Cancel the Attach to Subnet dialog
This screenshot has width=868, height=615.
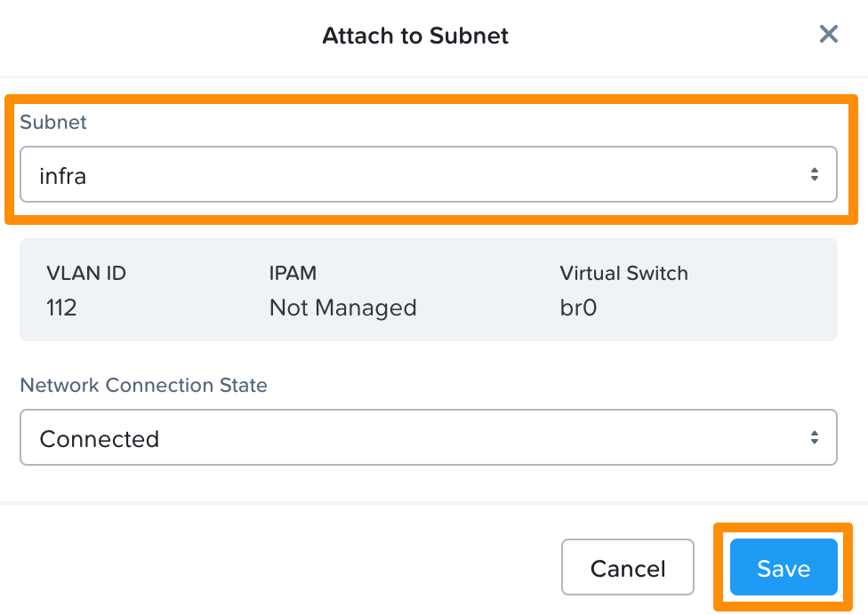627,567
